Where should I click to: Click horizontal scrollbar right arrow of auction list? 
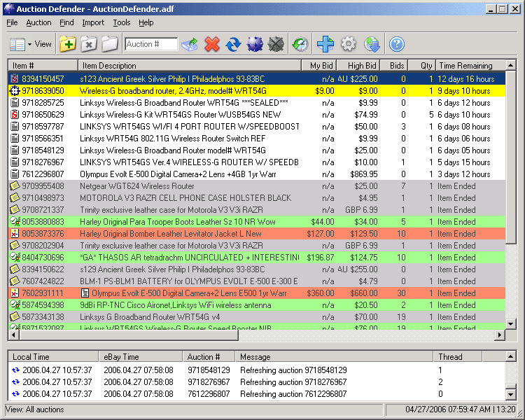tap(500, 335)
